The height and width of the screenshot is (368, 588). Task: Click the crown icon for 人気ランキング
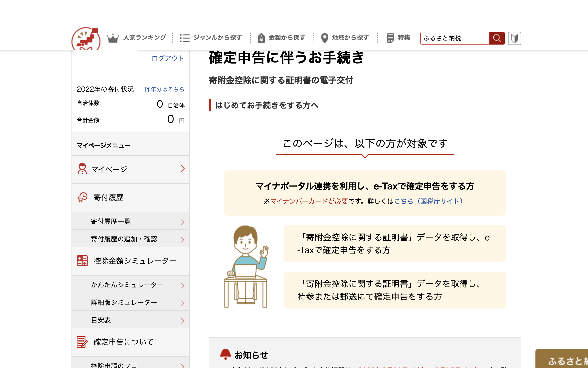(x=112, y=38)
